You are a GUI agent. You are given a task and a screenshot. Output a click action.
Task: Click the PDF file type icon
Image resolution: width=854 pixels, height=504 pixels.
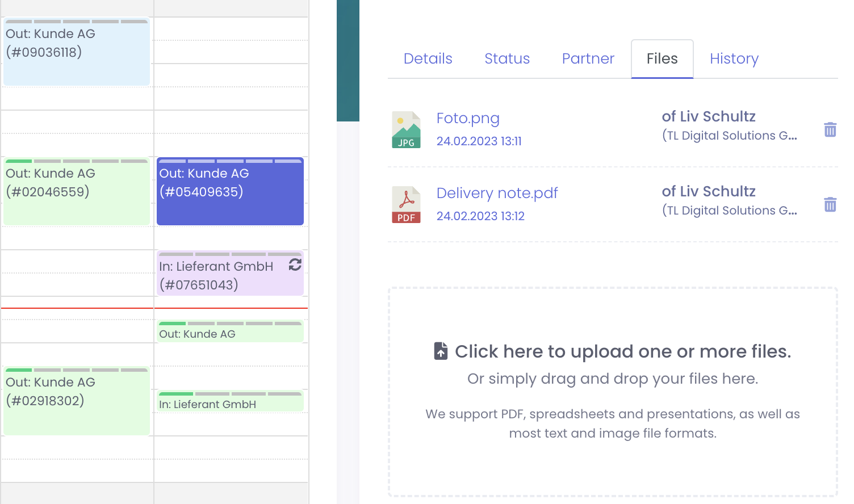coord(406,205)
